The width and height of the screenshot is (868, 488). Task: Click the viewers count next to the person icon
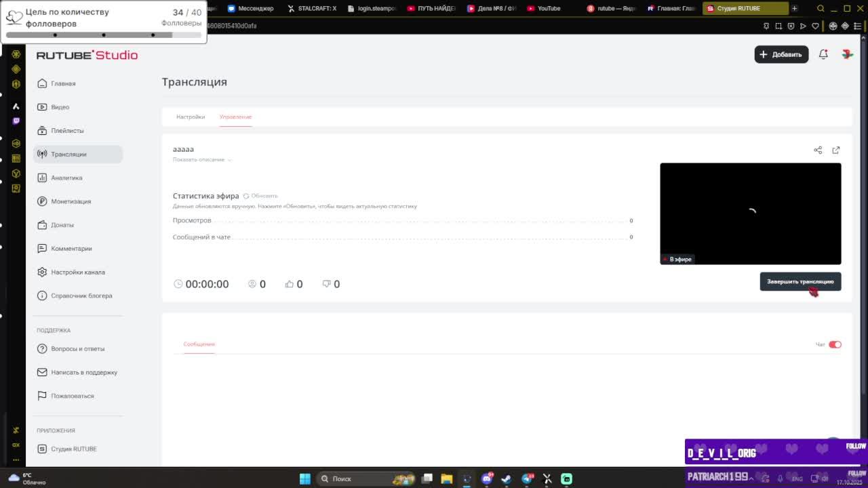[257, 284]
